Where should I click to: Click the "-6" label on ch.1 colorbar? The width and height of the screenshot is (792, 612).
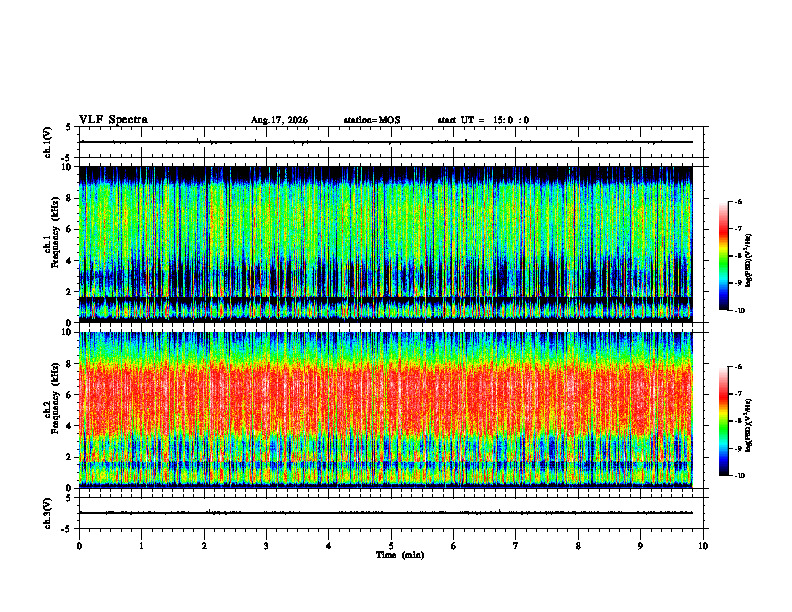[738, 201]
